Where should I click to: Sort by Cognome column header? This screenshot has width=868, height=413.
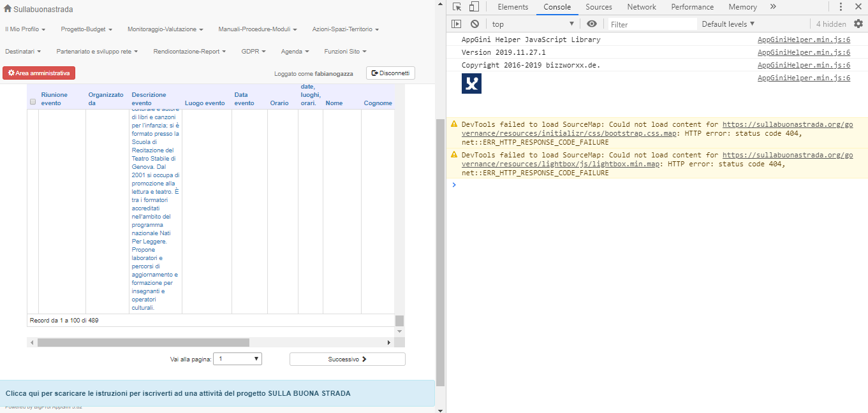click(378, 103)
